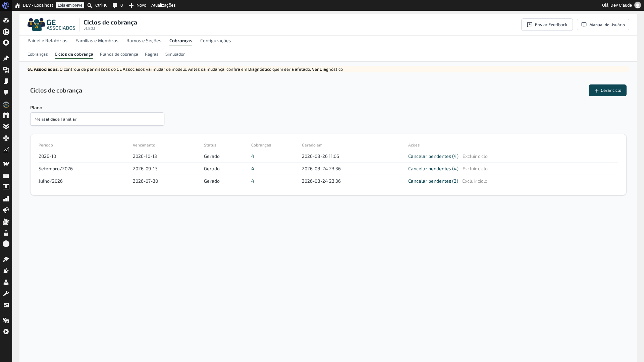Open Manual do Usuário button
This screenshot has height=362, width=644.
(x=603, y=24)
